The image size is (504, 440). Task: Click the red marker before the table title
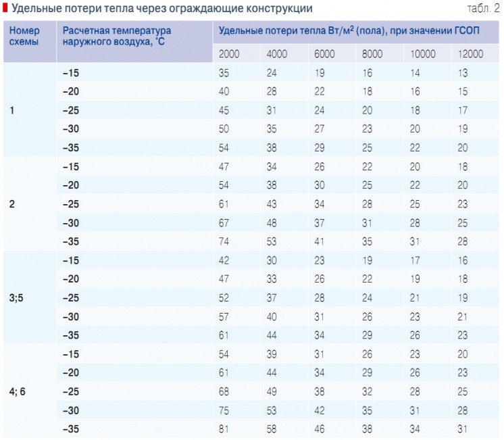point(4,8)
